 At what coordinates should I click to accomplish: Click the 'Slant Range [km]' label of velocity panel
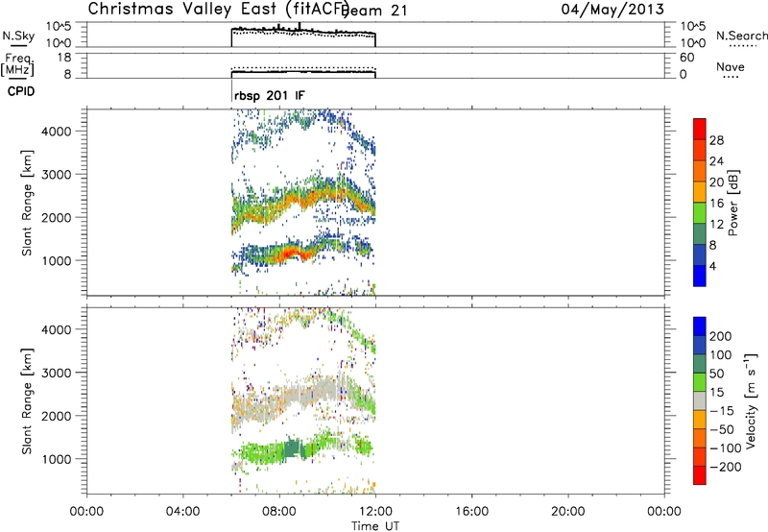coord(27,401)
